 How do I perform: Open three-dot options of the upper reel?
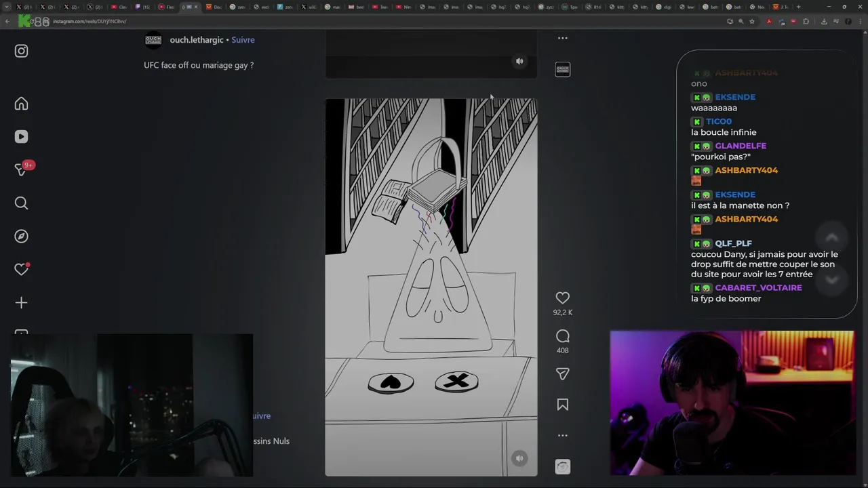(562, 38)
